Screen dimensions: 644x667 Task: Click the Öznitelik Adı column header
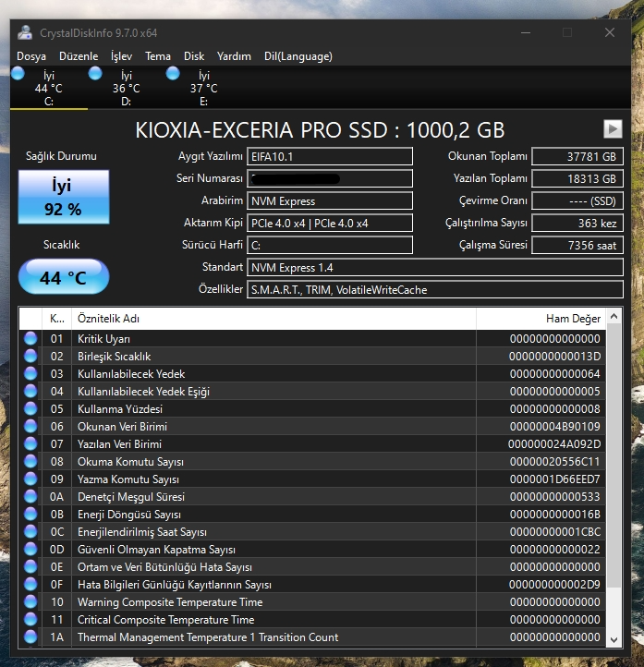tap(273, 319)
